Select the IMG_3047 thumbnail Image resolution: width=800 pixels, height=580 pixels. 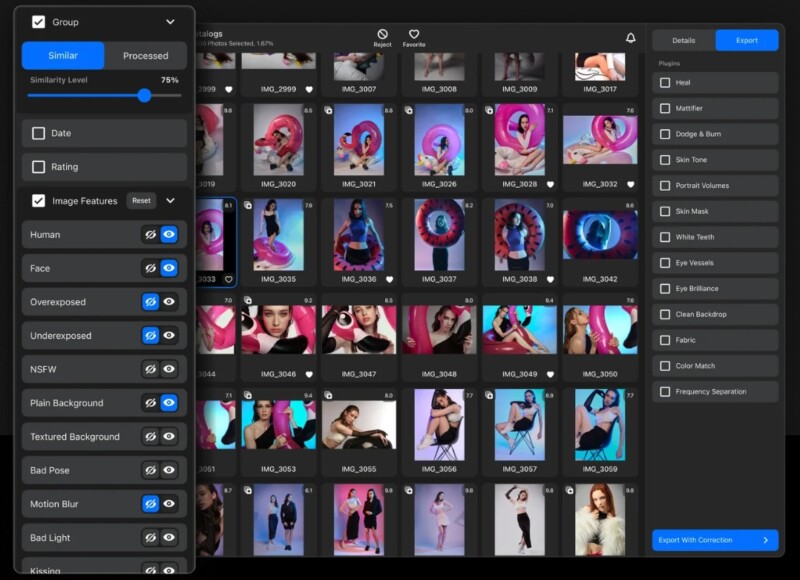pos(359,330)
